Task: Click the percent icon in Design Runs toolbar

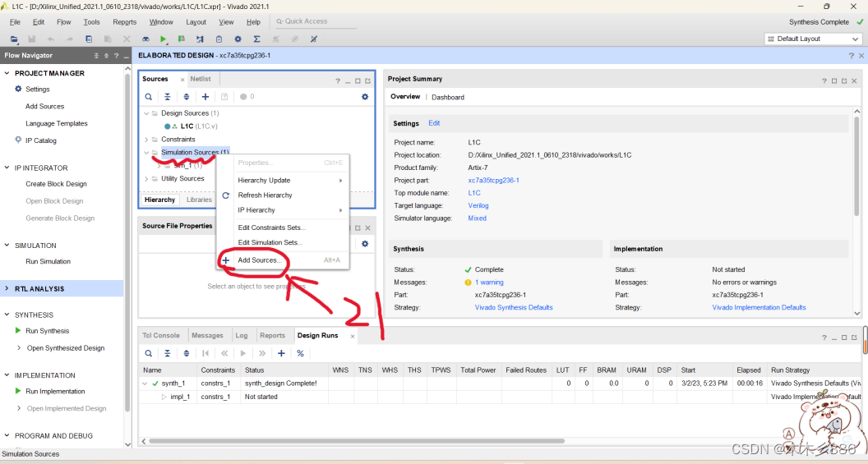Action: [300, 353]
